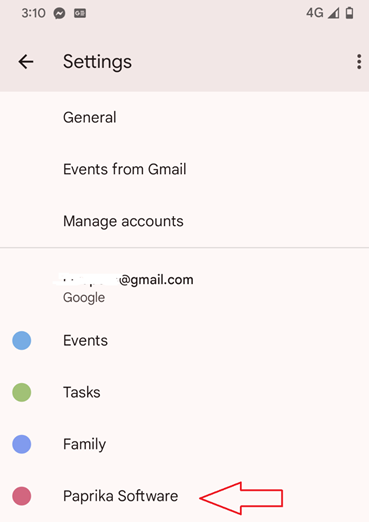Tap the red Paprika Software color dot
Screen dimensions: 370x523
pos(22,496)
